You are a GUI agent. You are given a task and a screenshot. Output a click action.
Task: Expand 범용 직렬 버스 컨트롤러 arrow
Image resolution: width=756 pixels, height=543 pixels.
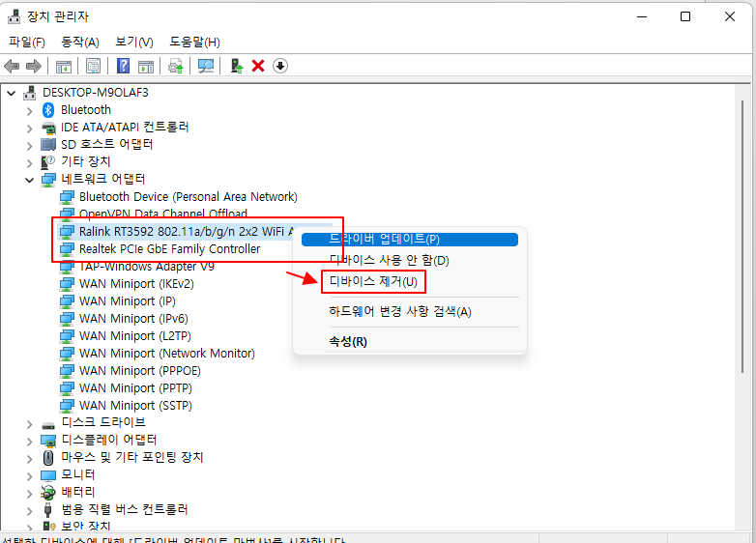[x=29, y=511]
